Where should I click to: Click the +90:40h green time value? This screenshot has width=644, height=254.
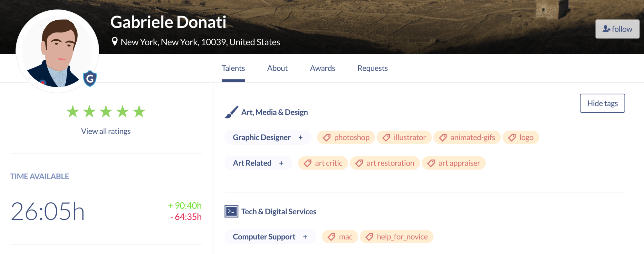(x=185, y=206)
